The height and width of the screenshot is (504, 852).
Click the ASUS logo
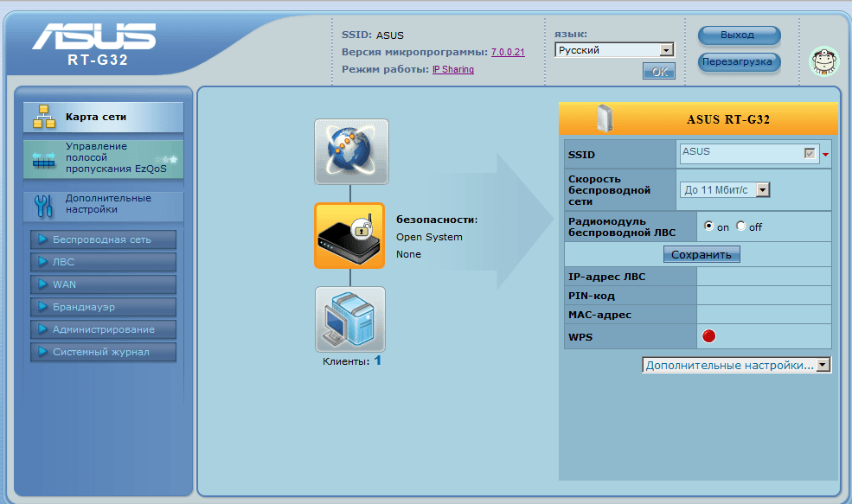[x=94, y=36]
